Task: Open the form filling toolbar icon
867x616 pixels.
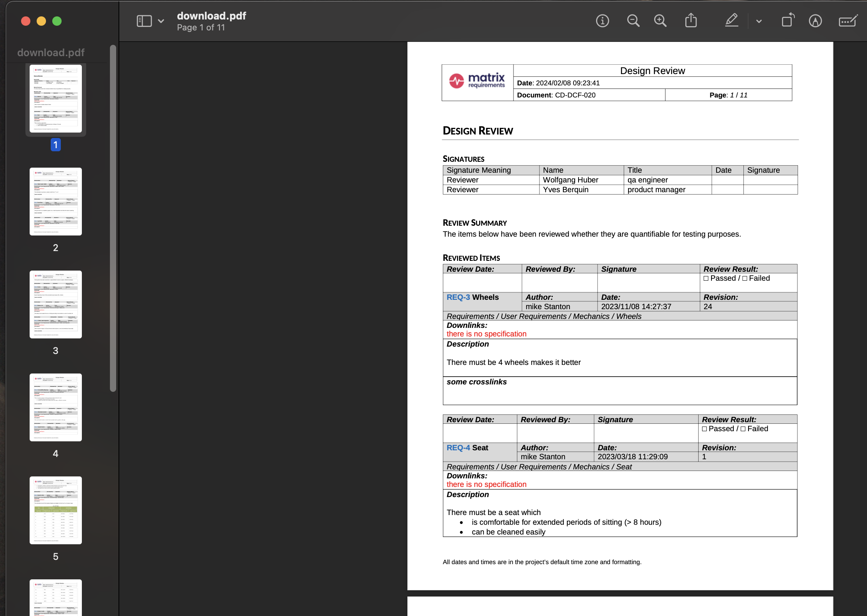Action: pos(848,21)
